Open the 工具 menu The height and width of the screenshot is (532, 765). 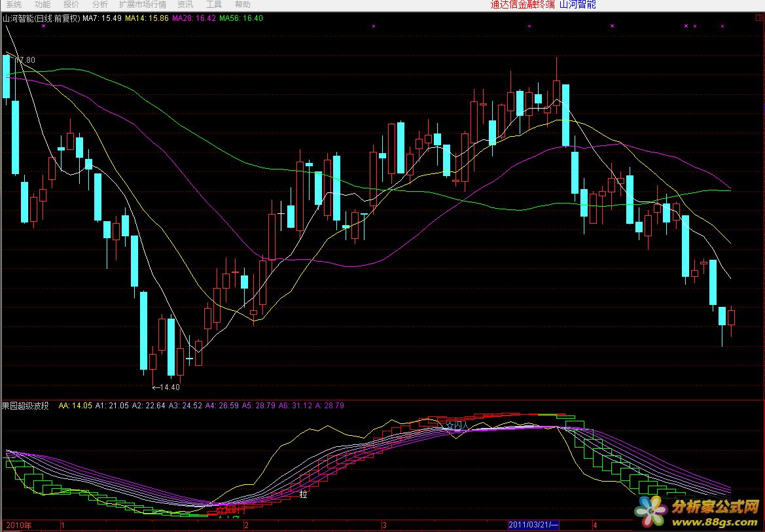click(214, 5)
